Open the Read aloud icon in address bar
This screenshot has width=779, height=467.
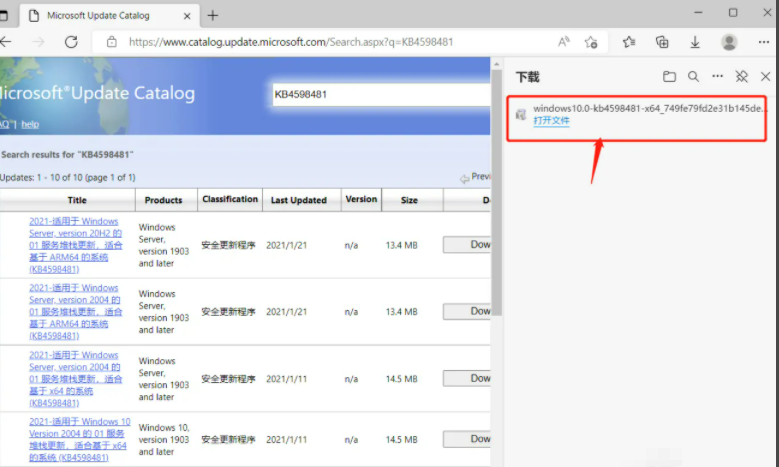point(563,42)
